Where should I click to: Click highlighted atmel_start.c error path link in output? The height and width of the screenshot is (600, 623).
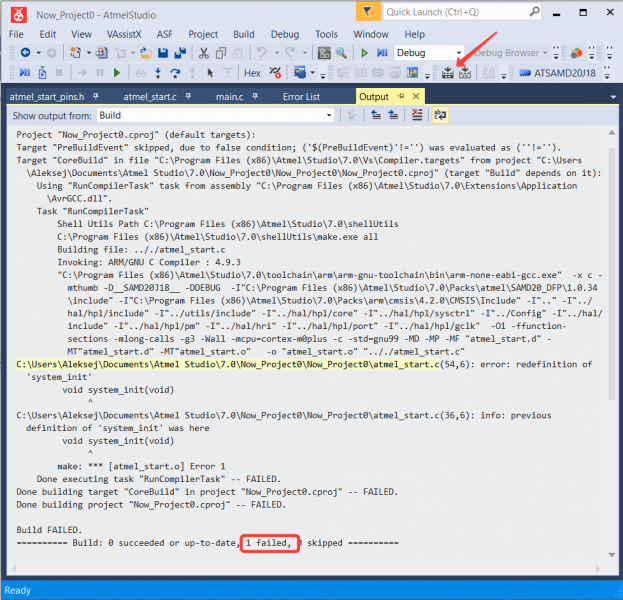point(228,364)
